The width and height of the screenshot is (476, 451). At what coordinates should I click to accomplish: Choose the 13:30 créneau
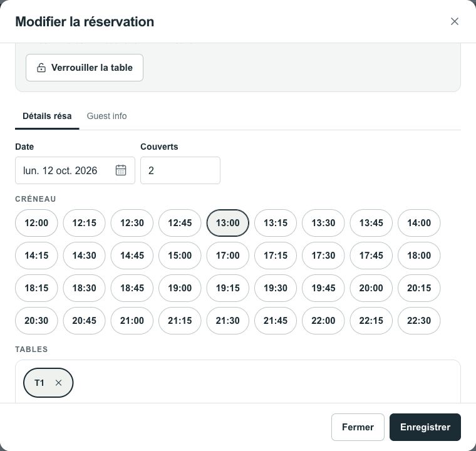[323, 223]
